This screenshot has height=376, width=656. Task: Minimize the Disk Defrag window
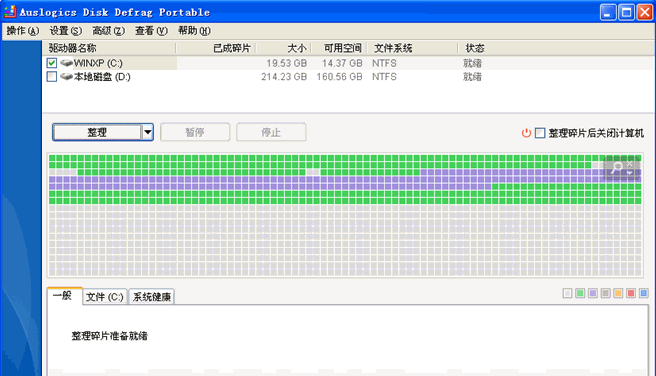[x=607, y=12]
